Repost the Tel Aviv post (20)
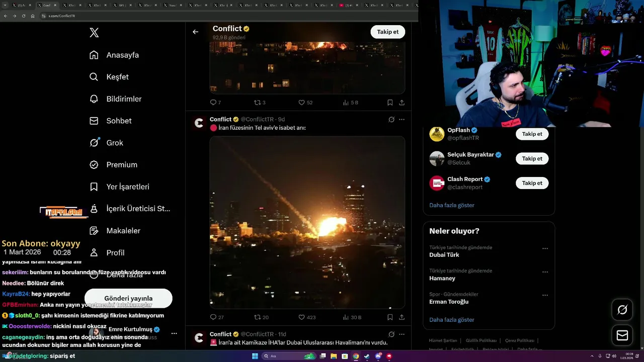This screenshot has height=362, width=644. 261,317
